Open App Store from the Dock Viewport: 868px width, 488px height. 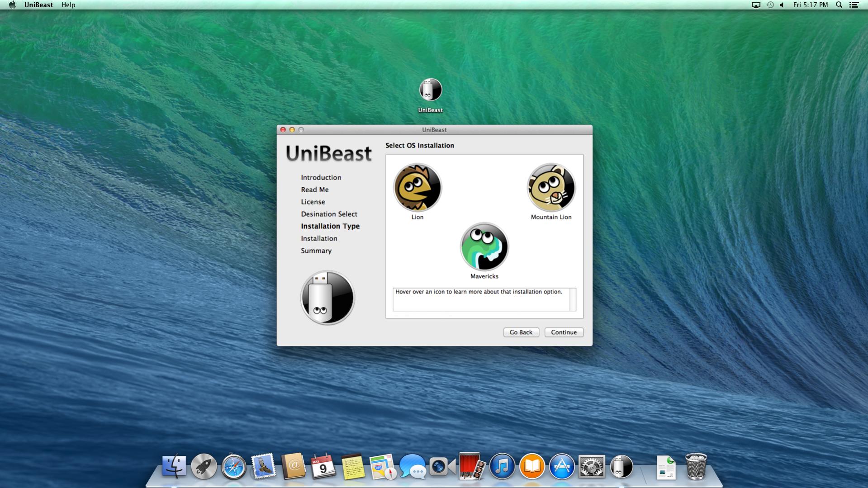pos(562,466)
